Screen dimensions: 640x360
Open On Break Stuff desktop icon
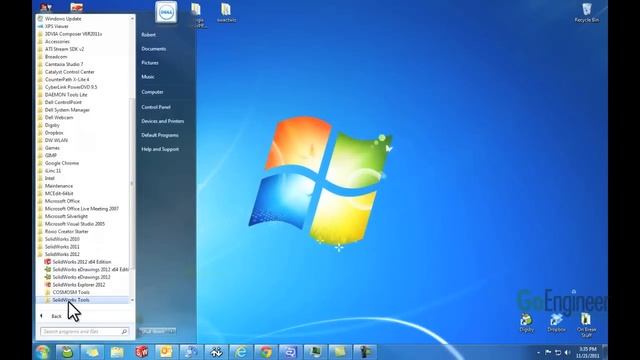coord(587,325)
